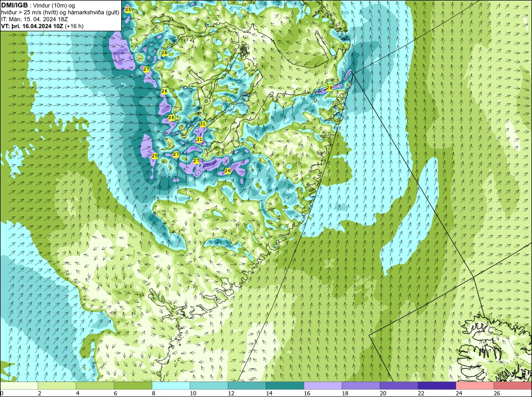
Task: Pick the 20–22 m/s violet legend swatch
Action: (x=399, y=385)
